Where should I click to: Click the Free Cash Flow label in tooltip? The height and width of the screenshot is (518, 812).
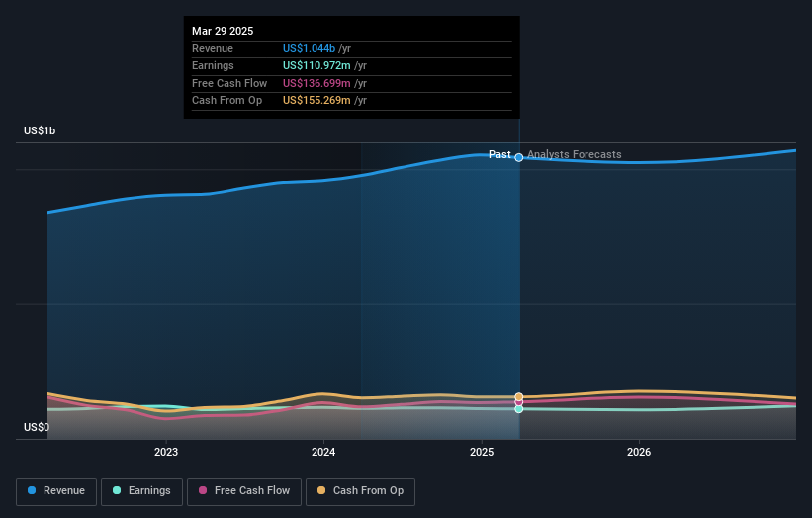tap(229, 83)
